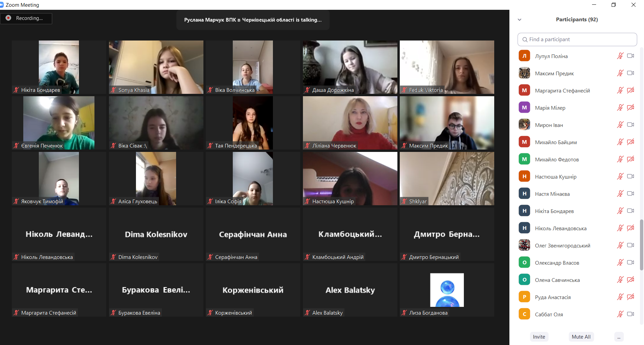Select Feduk Viktoria video tile
The height and width of the screenshot is (345, 644).
coord(447,67)
